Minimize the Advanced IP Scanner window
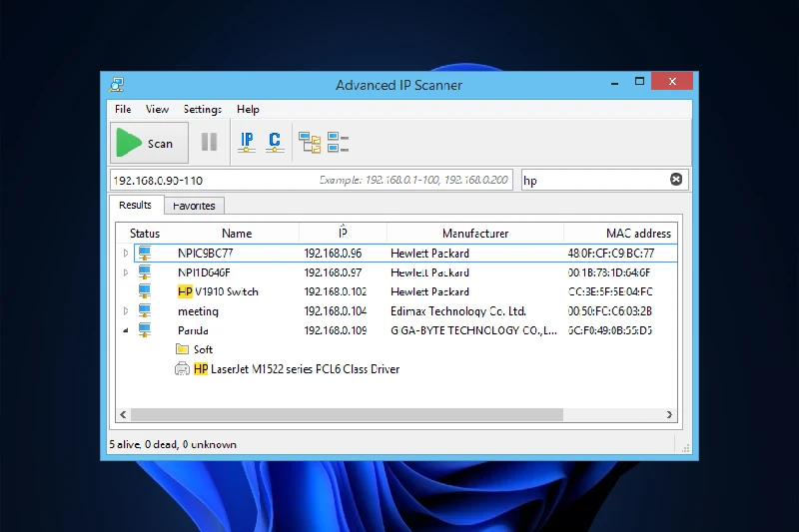The image size is (799, 532). click(614, 83)
